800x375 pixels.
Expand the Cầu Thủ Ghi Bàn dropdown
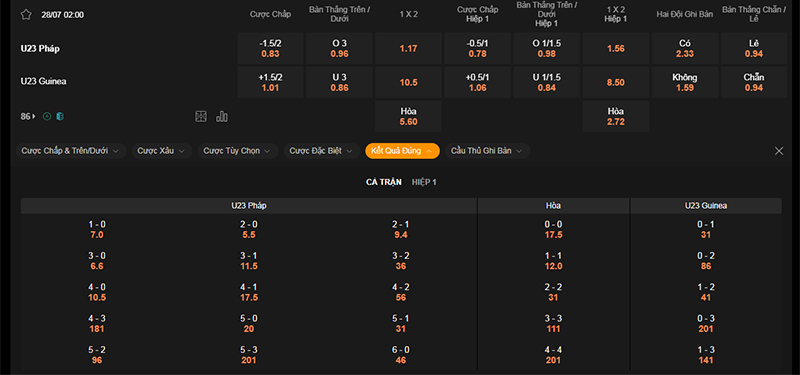[487, 151]
